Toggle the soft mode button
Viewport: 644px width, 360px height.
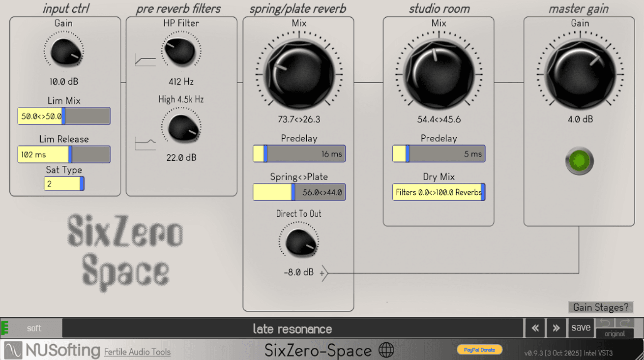click(x=34, y=328)
